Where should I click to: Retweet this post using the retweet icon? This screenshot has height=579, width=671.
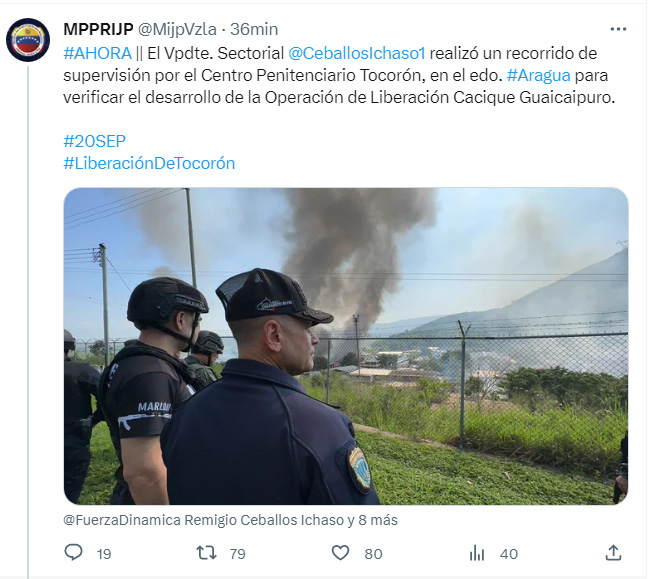[x=206, y=553]
